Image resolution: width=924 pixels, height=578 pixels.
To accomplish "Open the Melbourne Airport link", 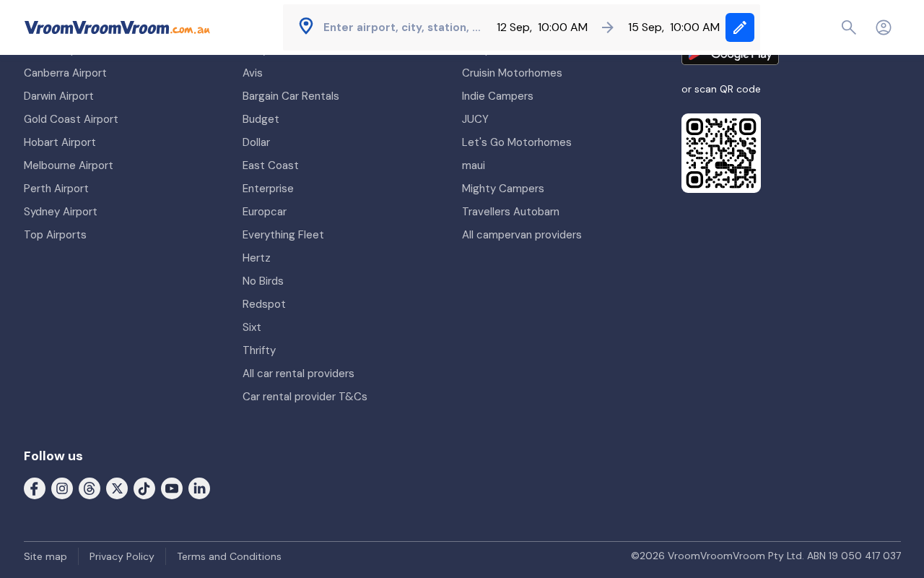I will (69, 165).
